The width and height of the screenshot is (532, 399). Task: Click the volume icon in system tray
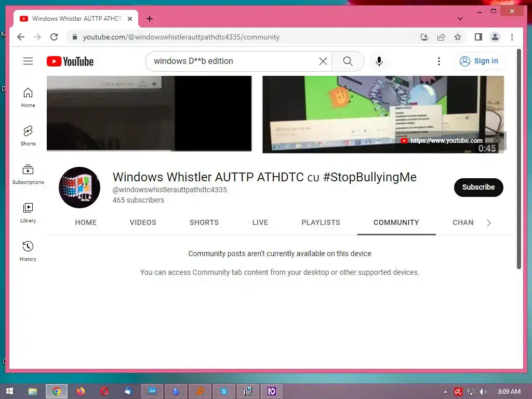(x=483, y=392)
